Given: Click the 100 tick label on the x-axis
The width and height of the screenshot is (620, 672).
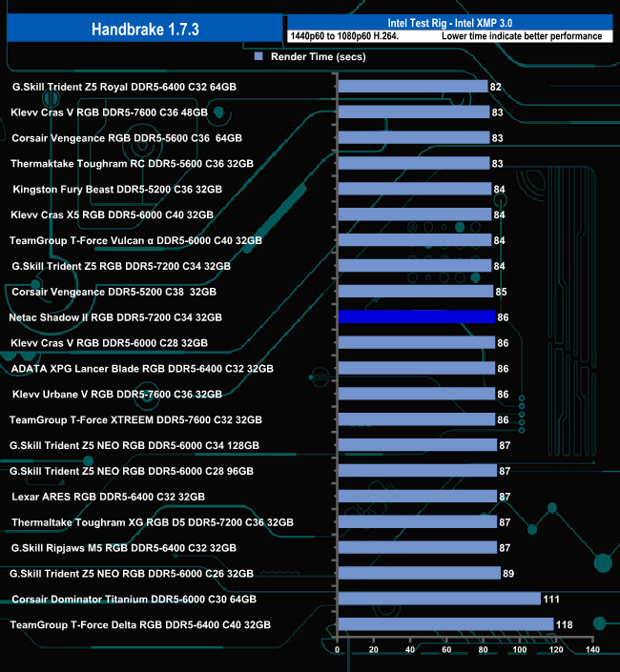Looking at the screenshot, I should (x=520, y=650).
